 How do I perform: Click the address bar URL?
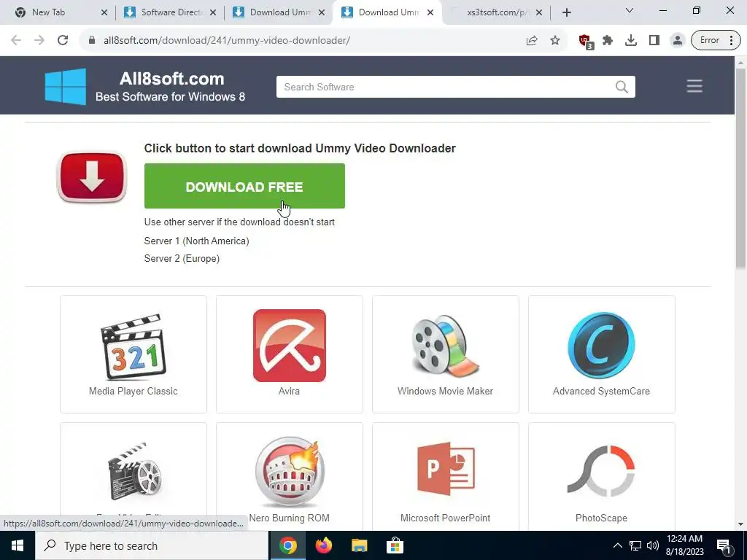click(227, 41)
